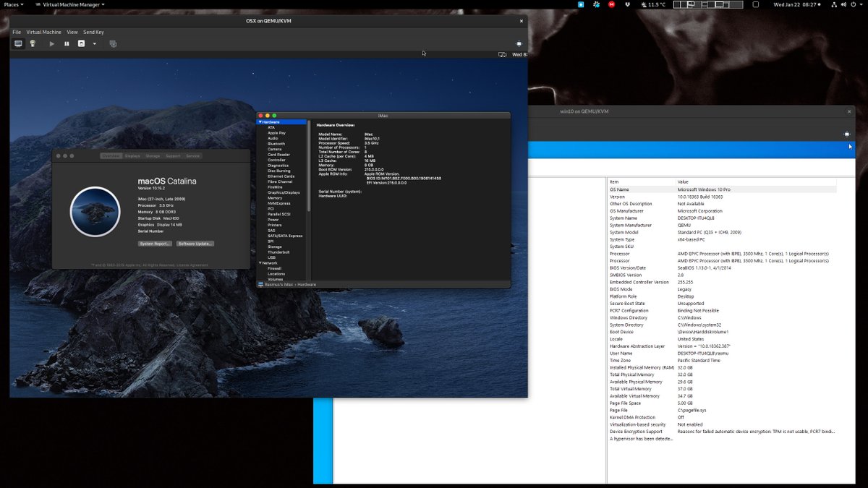Image resolution: width=868 pixels, height=488 pixels.
Task: Select USB in hardware list
Action: point(271,257)
